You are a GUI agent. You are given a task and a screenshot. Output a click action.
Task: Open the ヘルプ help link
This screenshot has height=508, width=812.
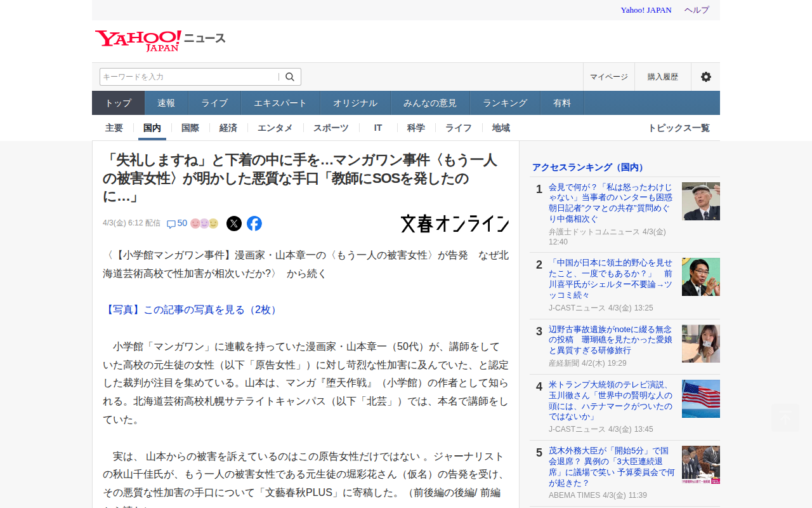click(697, 10)
